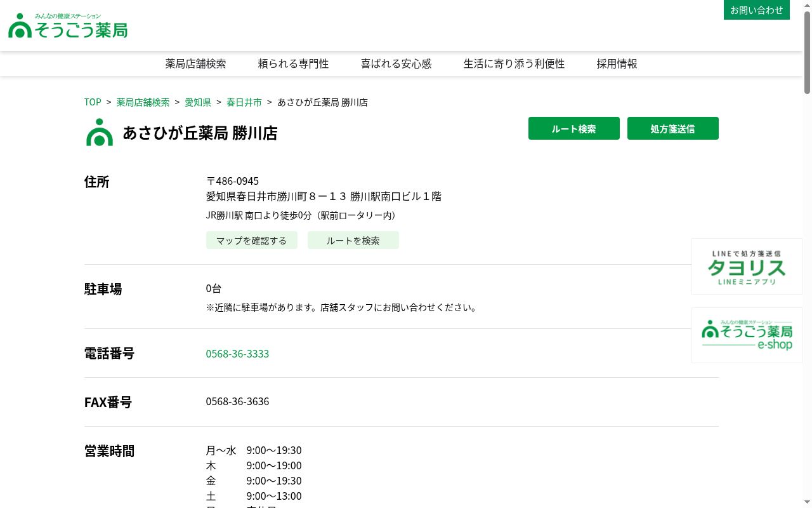Click the 土 9:00～13:00 hours row
This screenshot has width=812, height=508.
pyautogui.click(x=254, y=496)
